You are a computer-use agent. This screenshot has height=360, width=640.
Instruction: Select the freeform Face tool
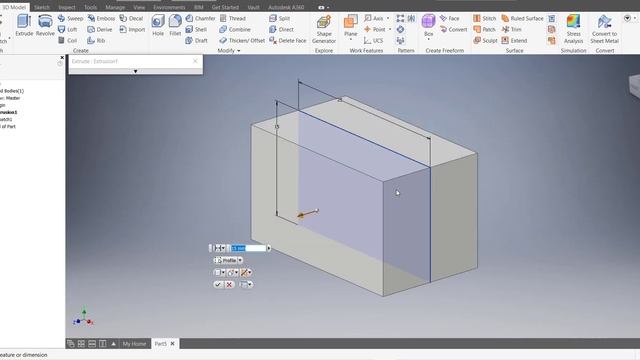(449, 18)
